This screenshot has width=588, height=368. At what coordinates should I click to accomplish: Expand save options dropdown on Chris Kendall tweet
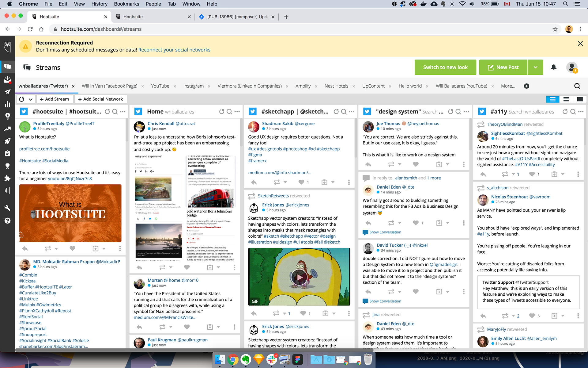click(218, 267)
